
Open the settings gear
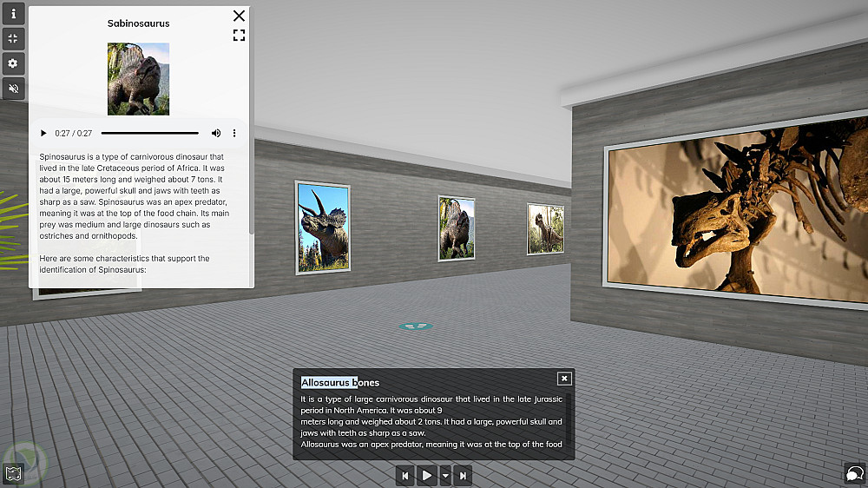[x=13, y=63]
